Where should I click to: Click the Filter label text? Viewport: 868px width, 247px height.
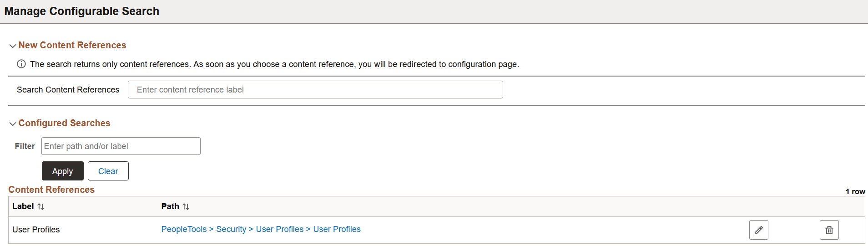(x=25, y=146)
